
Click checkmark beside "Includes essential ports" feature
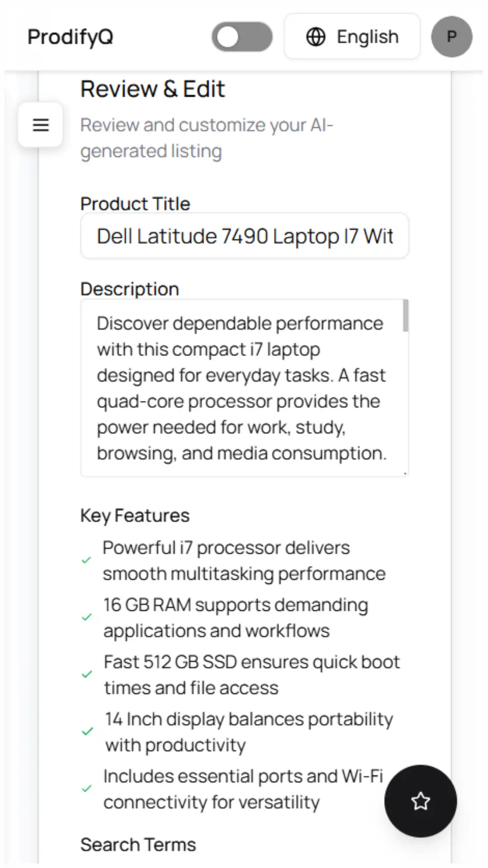(86, 789)
